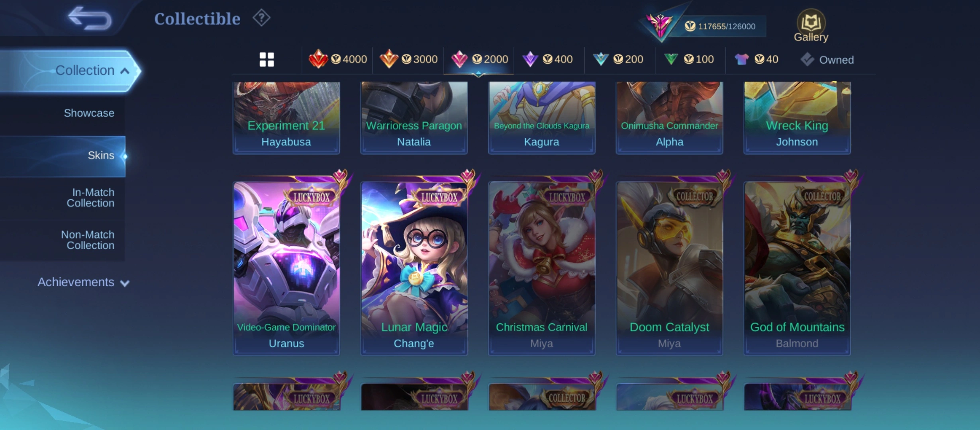Switch to In-Match Collection
This screenshot has height=430, width=980.
[90, 197]
